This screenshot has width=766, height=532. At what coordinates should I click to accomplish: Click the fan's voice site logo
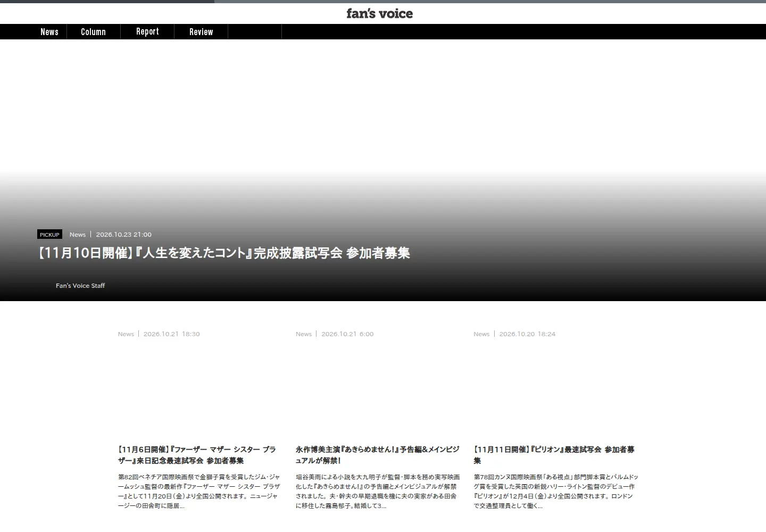click(x=379, y=13)
